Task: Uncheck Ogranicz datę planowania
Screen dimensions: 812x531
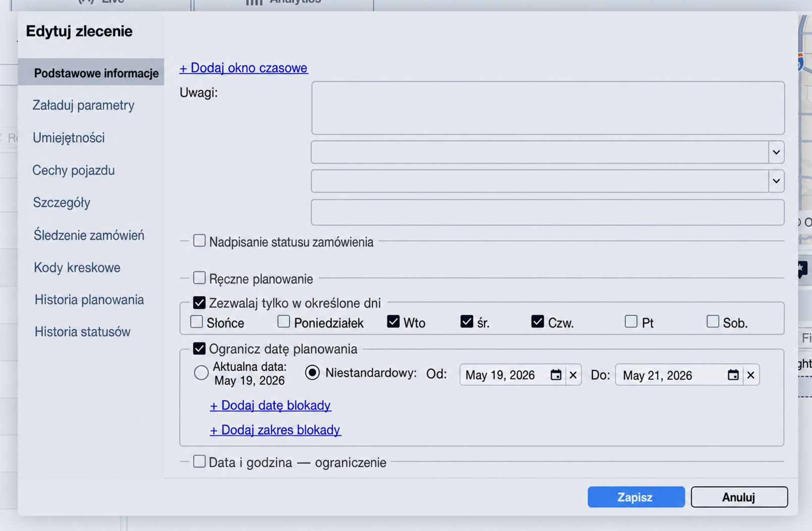Action: 199,349
